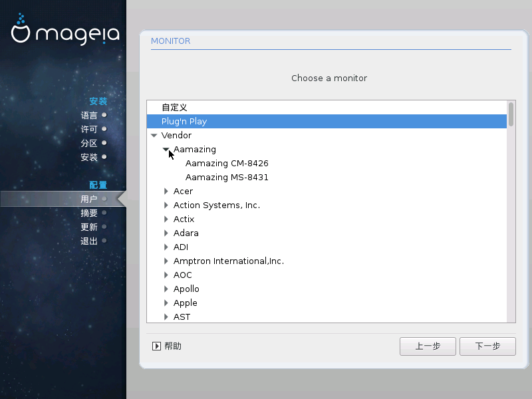Click the 分区 step in the sidebar
Screen dimensions: 532x399
tap(93, 143)
